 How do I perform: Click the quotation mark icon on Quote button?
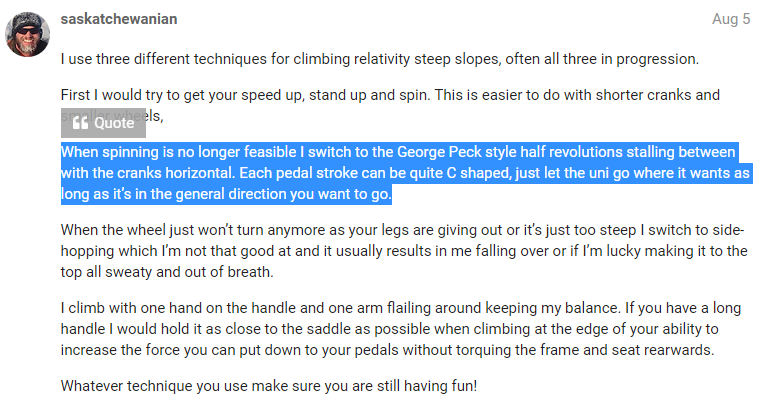[79, 123]
